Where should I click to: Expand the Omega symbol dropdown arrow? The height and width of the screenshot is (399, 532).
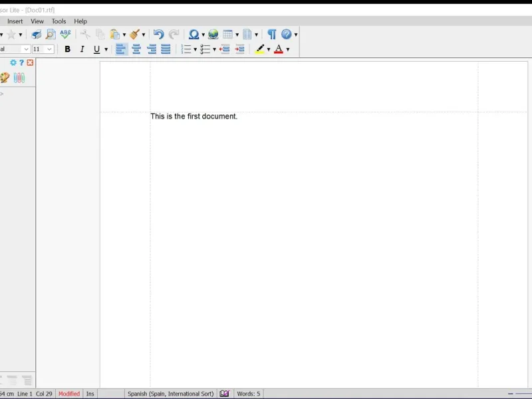(x=203, y=35)
